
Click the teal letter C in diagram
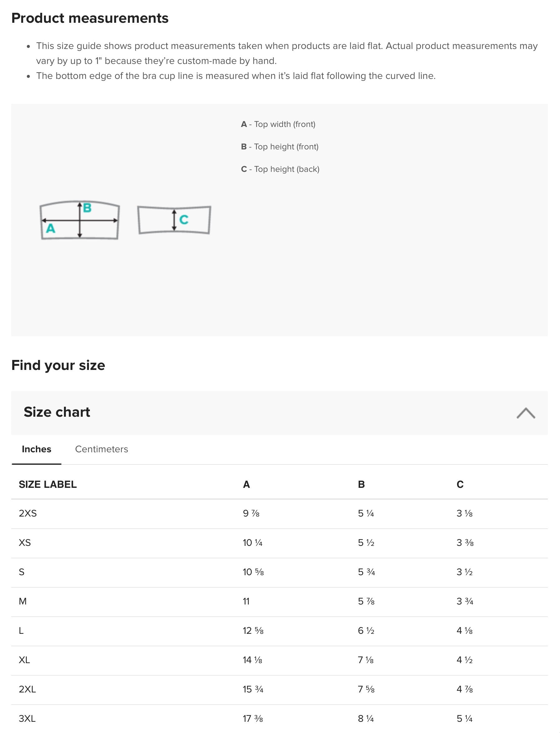coord(184,220)
